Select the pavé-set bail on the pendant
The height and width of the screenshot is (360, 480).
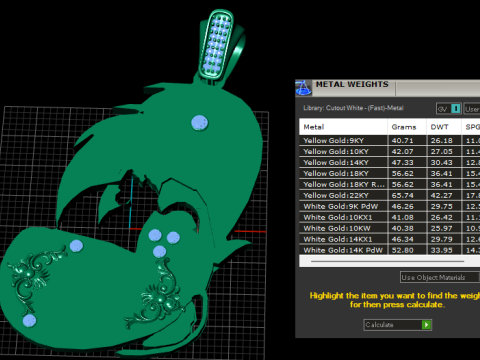click(x=217, y=45)
